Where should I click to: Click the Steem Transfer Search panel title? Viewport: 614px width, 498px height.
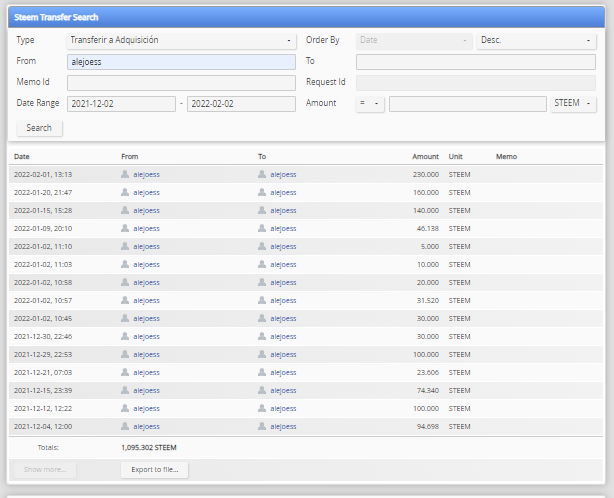point(56,17)
